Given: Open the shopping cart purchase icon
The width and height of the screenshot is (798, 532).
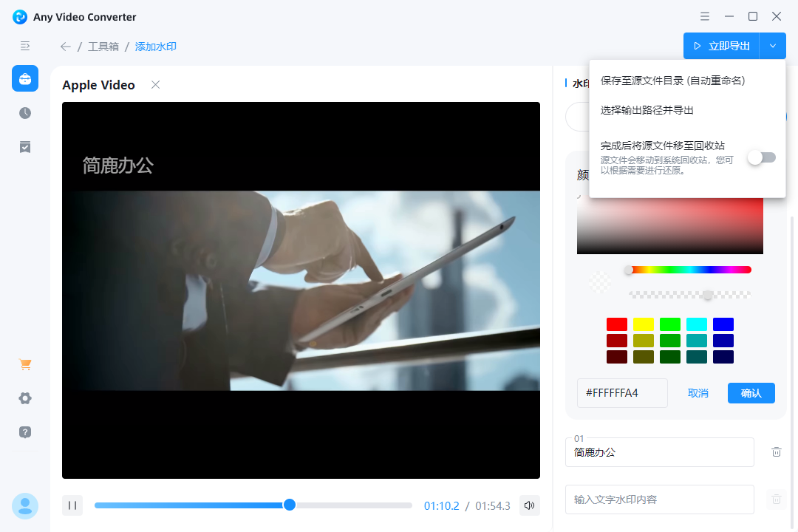Looking at the screenshot, I should pos(25,364).
